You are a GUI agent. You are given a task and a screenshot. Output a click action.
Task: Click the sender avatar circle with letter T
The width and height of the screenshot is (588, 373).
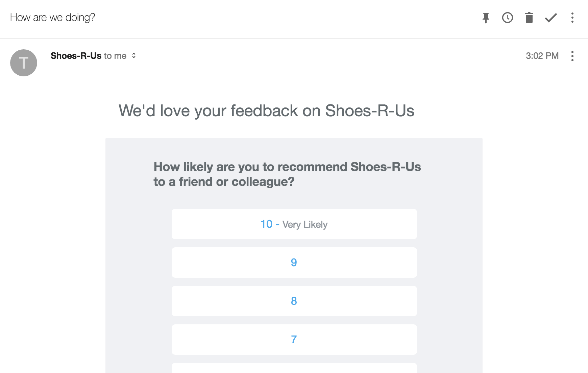point(23,63)
